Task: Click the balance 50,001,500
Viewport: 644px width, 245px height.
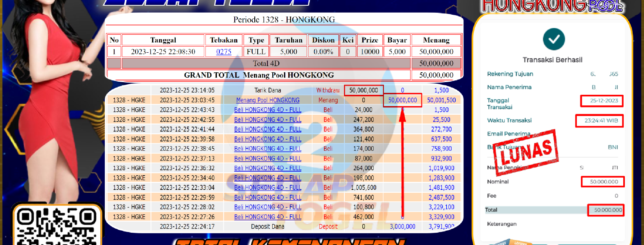Action: [441, 100]
